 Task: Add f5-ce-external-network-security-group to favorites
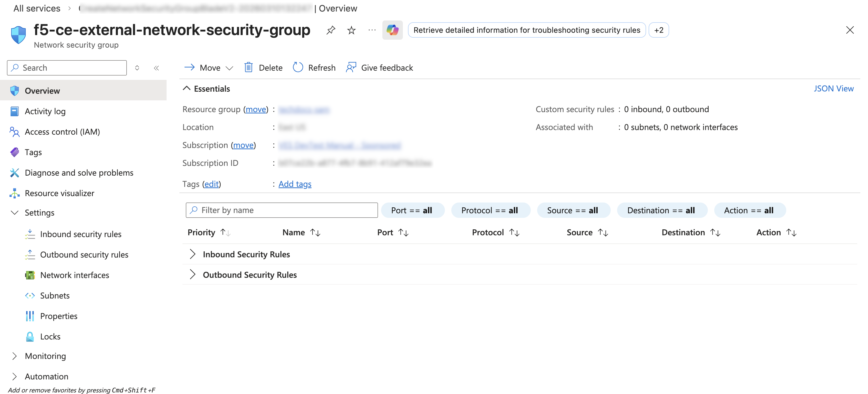pyautogui.click(x=351, y=30)
